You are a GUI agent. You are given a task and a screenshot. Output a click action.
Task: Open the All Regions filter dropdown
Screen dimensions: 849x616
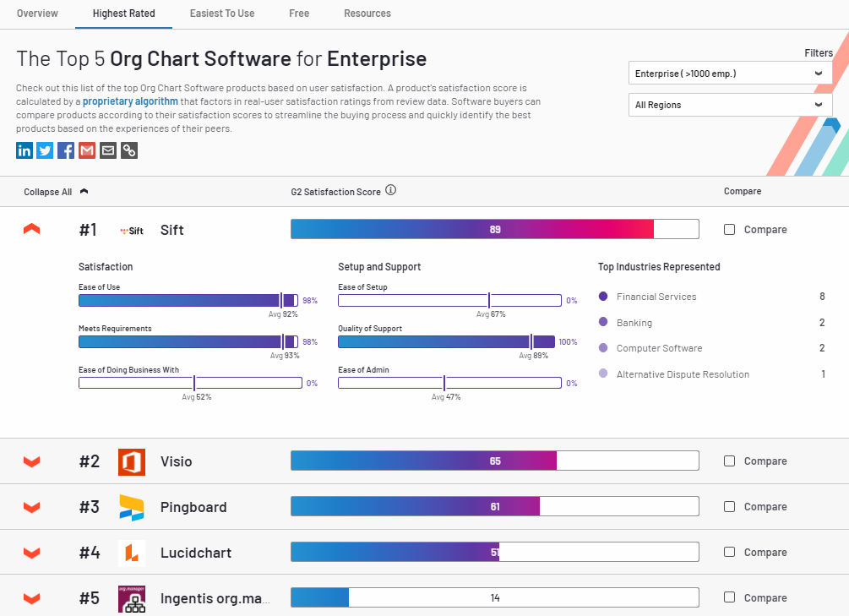(730, 105)
